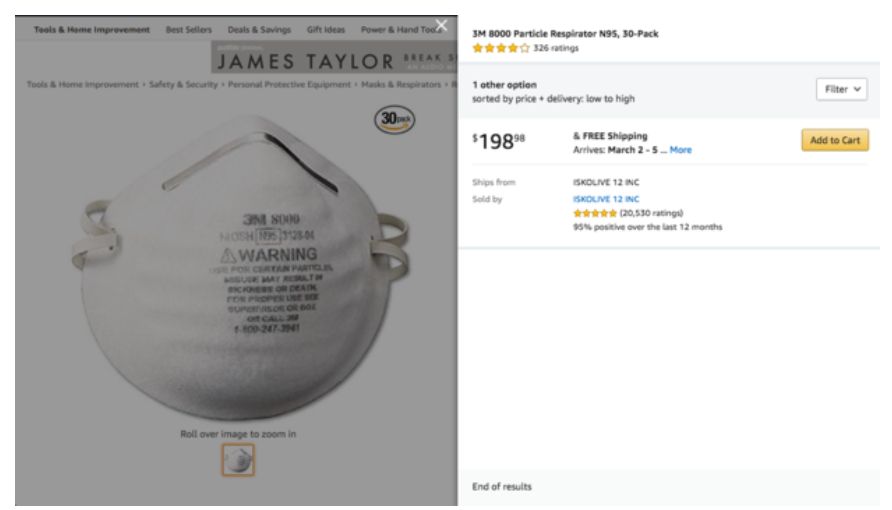
Task: Expand delivery details with More link
Action: (x=680, y=150)
